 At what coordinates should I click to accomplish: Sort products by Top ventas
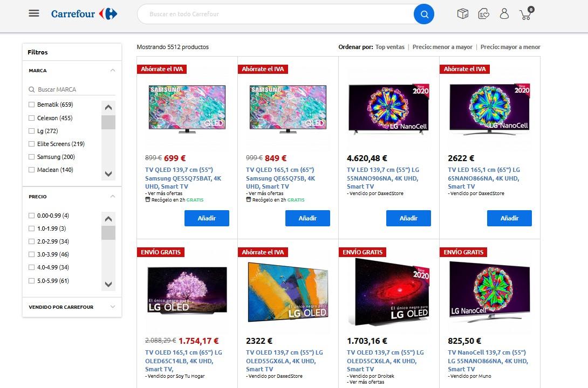(390, 47)
